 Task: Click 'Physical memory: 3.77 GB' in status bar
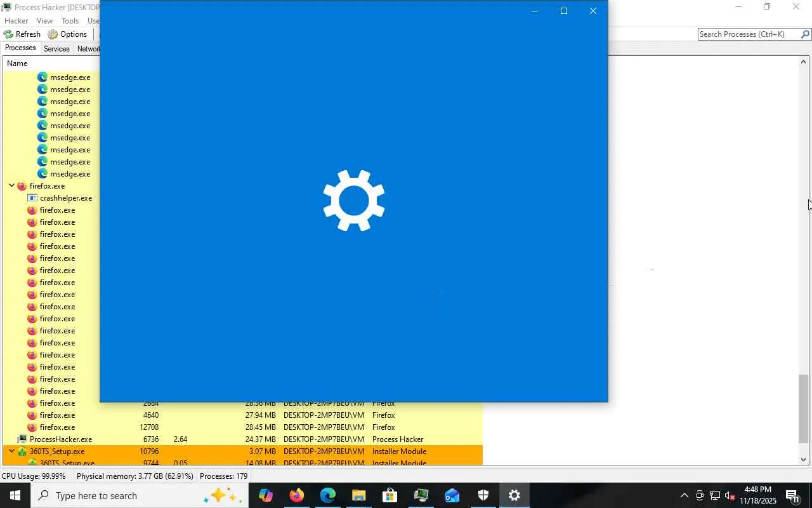click(x=135, y=476)
